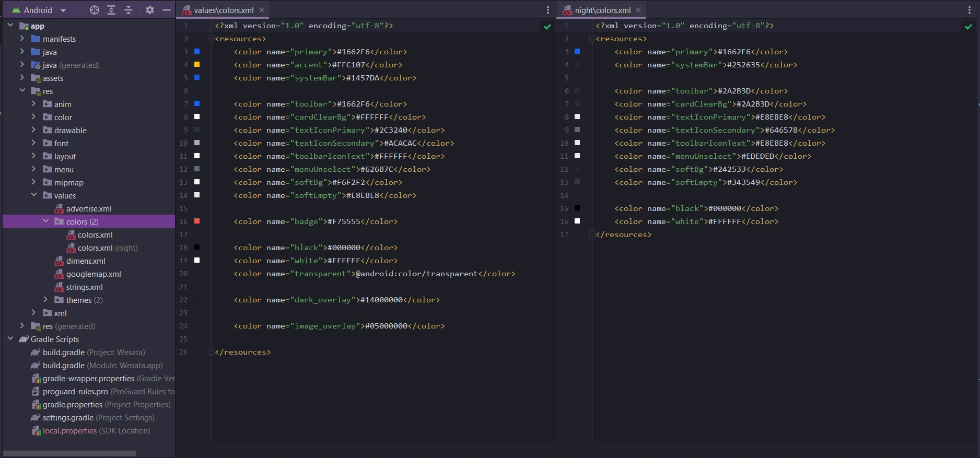980x458 pixels.
Task: Switch to the values\colors.xml tab
Action: coord(224,10)
